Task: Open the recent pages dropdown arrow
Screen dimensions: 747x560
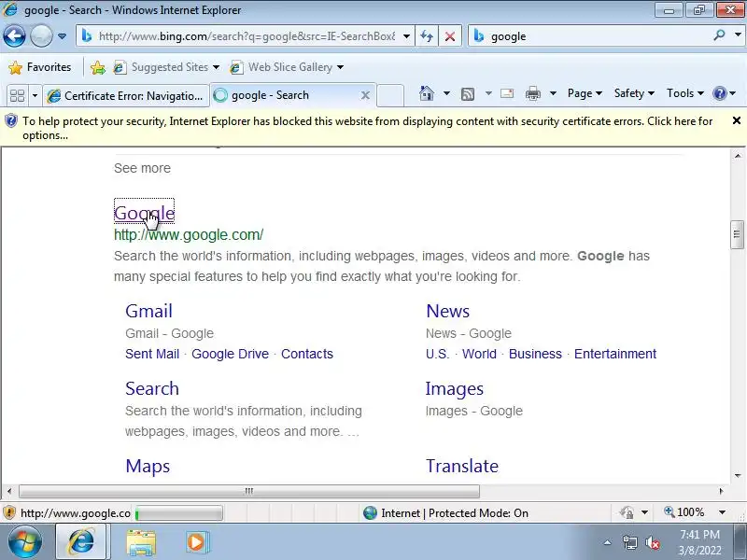Action: tap(62, 36)
